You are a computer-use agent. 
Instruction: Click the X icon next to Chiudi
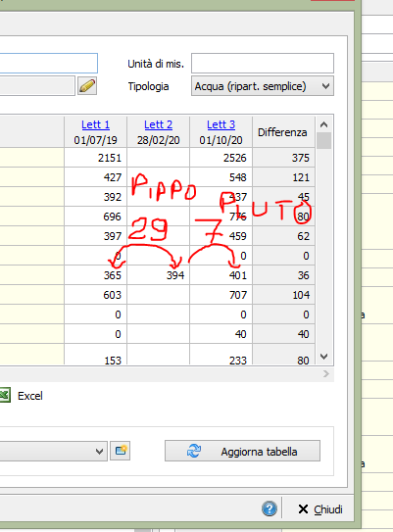click(303, 508)
